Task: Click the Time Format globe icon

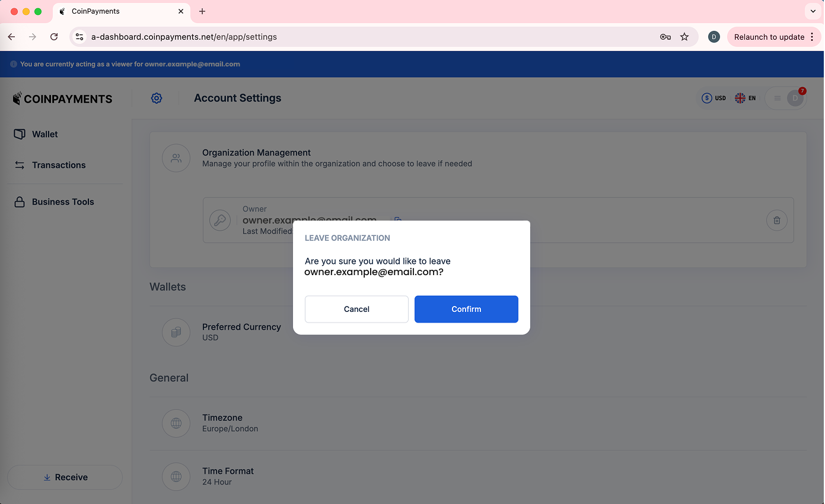Action: point(176,477)
